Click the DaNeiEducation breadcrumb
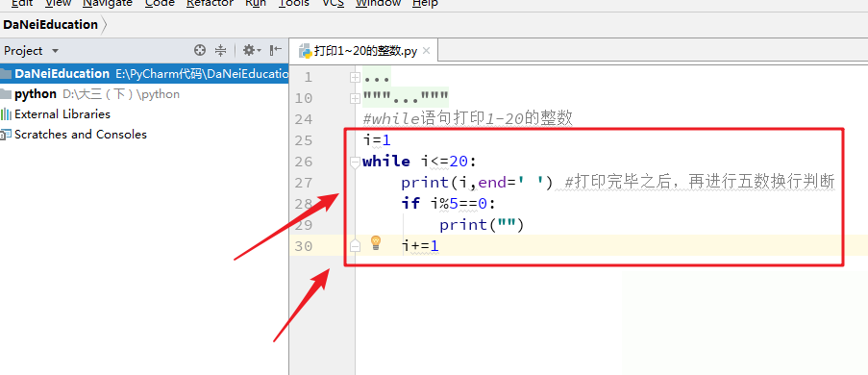The width and height of the screenshot is (868, 375). (x=50, y=25)
